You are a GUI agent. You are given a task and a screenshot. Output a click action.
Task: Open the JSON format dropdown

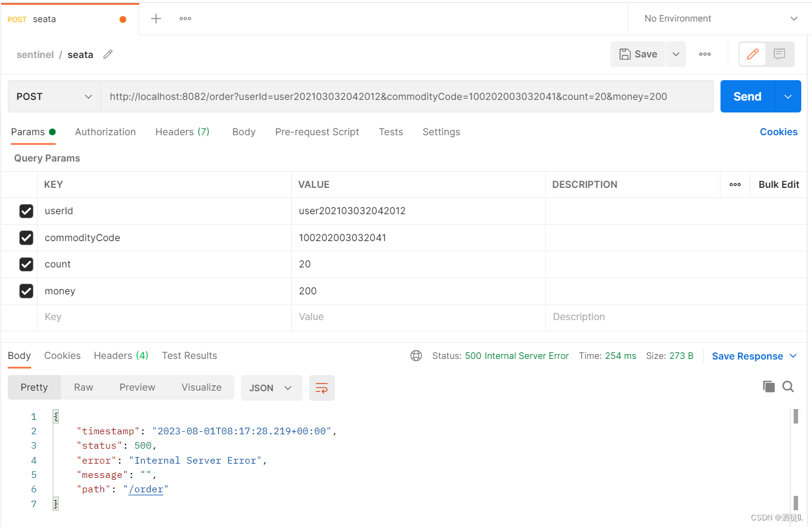(271, 388)
